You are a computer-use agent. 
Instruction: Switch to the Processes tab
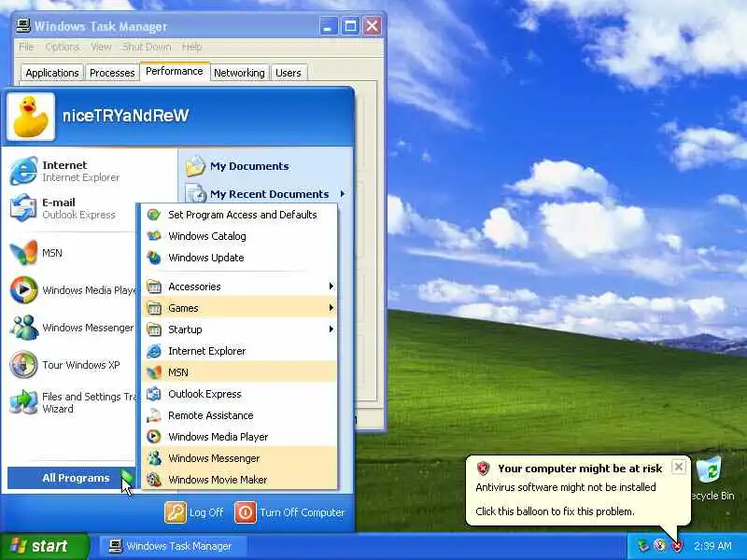click(x=112, y=73)
